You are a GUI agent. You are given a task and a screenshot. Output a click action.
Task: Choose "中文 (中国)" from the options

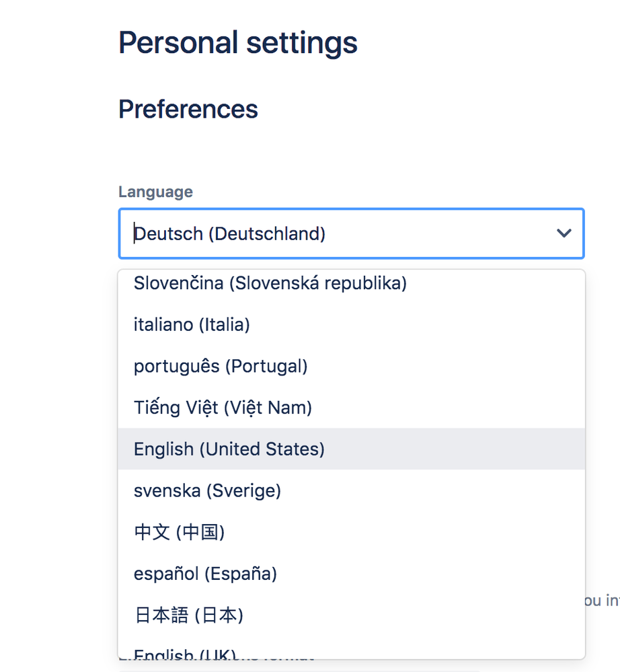(180, 532)
